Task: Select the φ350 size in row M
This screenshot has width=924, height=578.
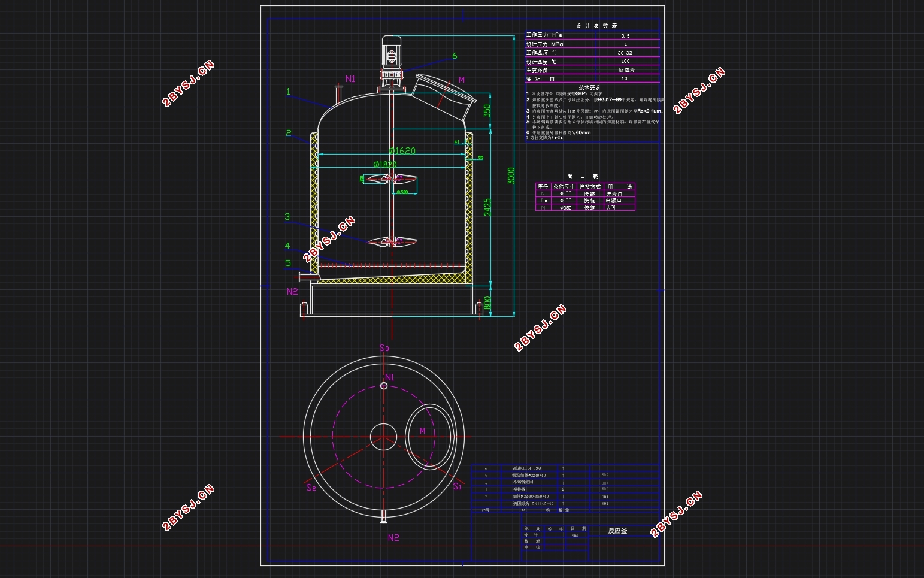Action: (x=566, y=208)
